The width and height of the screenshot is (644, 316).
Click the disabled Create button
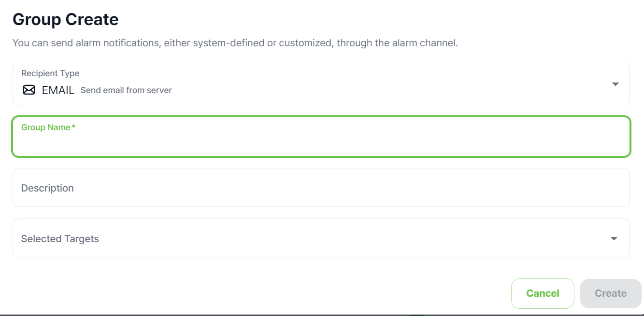pos(610,293)
